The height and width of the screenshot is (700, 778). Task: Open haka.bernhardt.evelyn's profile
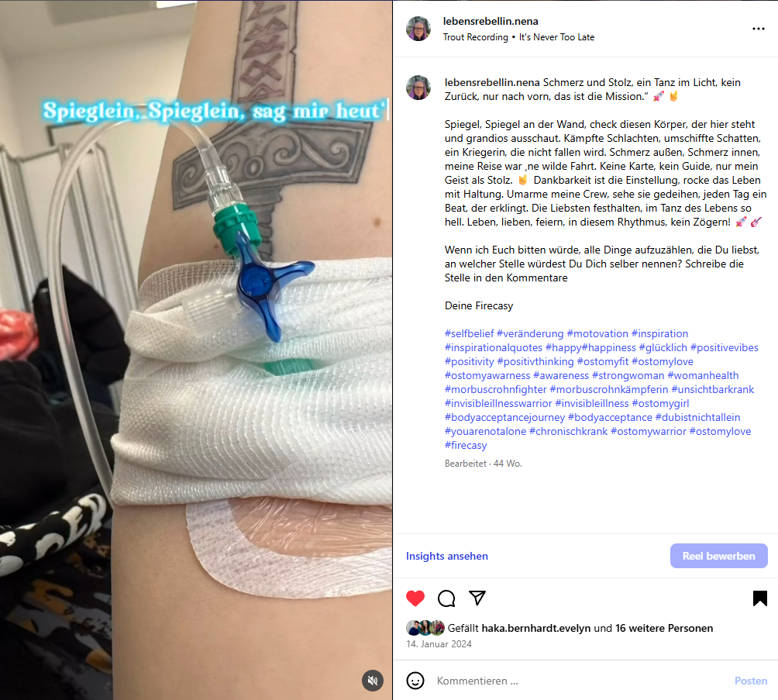[x=536, y=628]
